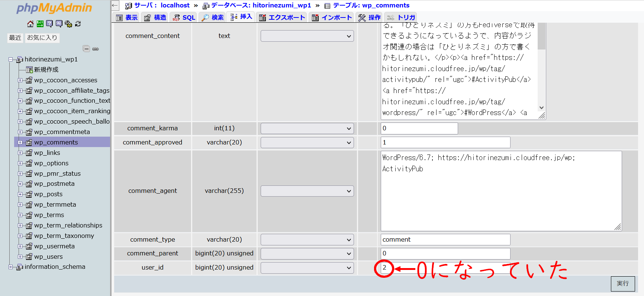Open the エクスポート (Export) tab
Screen dimensions: 644x296
282,17
